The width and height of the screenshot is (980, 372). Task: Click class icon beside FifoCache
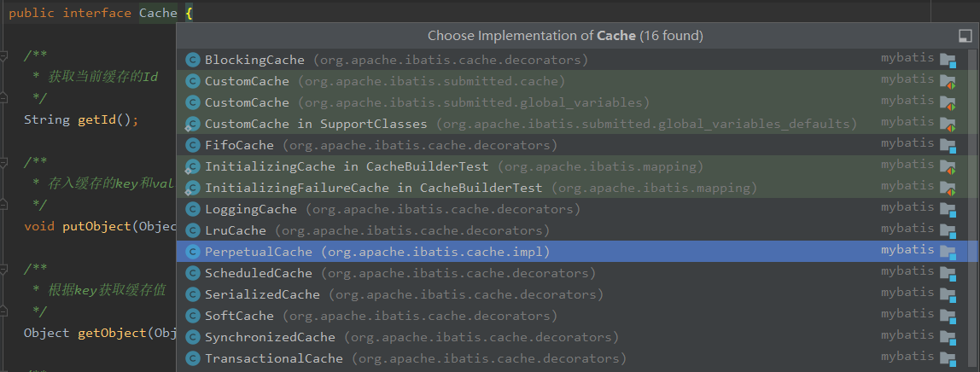click(192, 145)
